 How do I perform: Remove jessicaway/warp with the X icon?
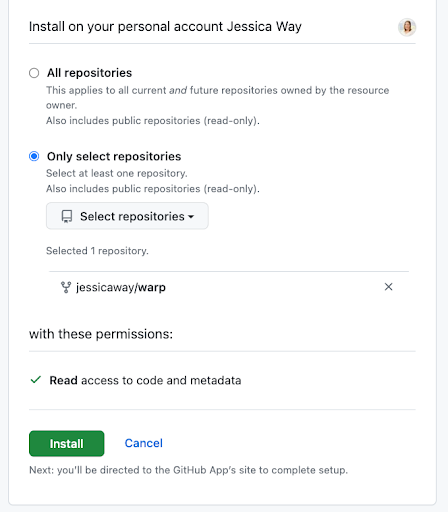(388, 287)
